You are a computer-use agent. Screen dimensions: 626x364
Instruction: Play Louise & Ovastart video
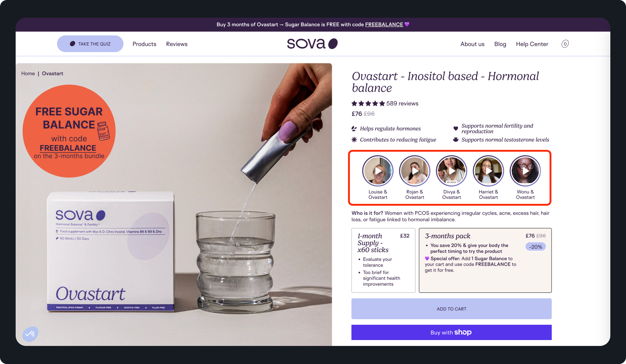coord(378,171)
